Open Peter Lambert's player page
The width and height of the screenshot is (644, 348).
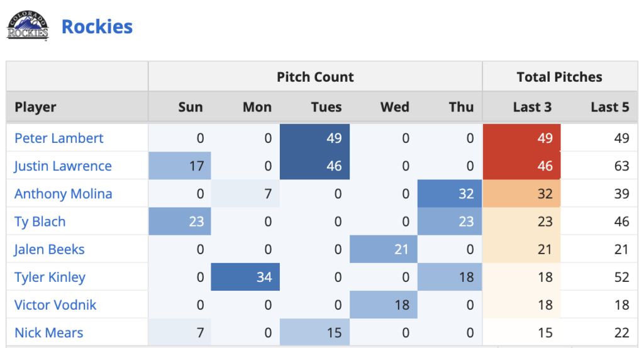point(59,138)
